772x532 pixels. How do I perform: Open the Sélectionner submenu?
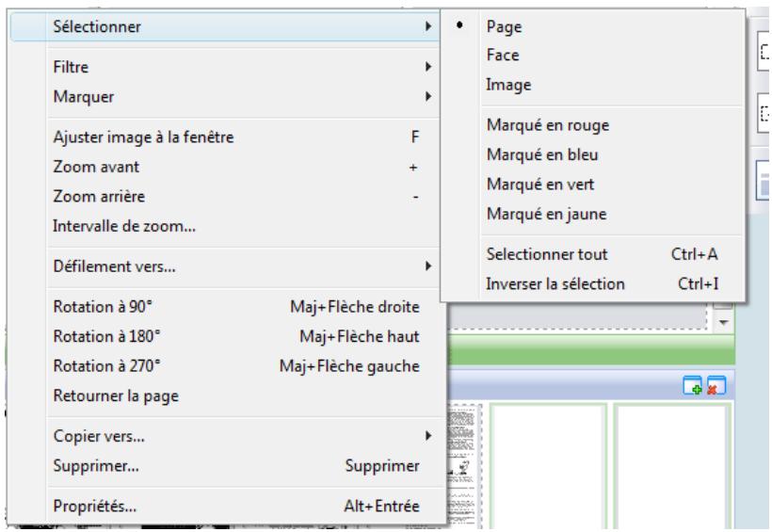point(224,26)
